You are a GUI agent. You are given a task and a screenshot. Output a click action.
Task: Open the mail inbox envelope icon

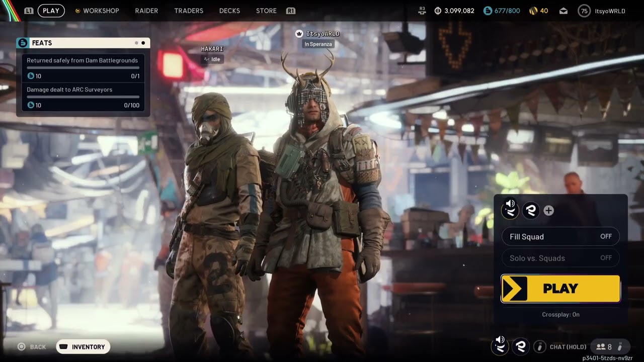563,11
